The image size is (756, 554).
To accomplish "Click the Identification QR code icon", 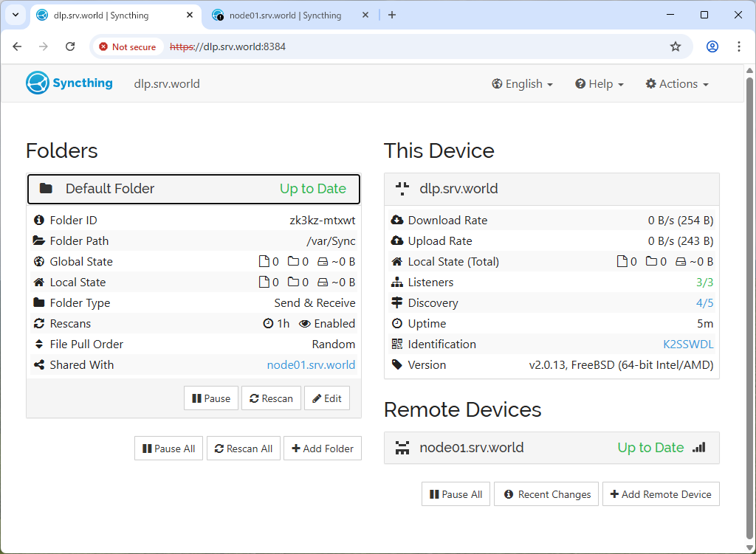I will [397, 344].
